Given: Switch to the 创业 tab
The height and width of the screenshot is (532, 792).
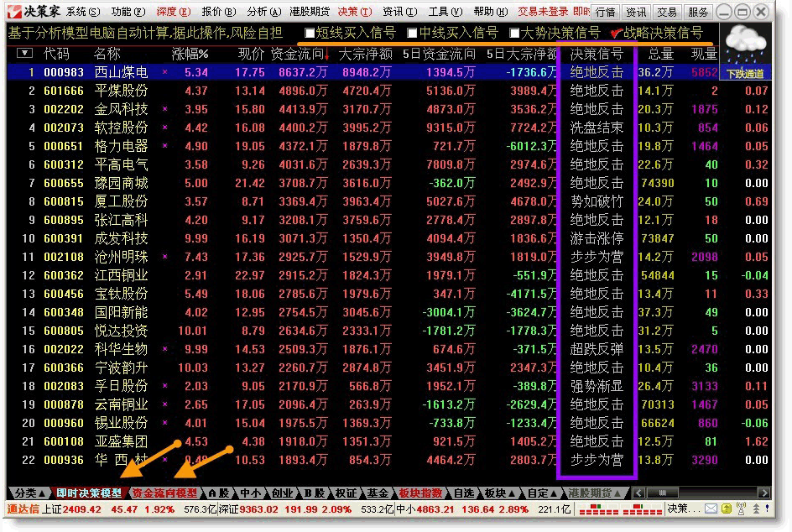Looking at the screenshot, I should pos(282,493).
